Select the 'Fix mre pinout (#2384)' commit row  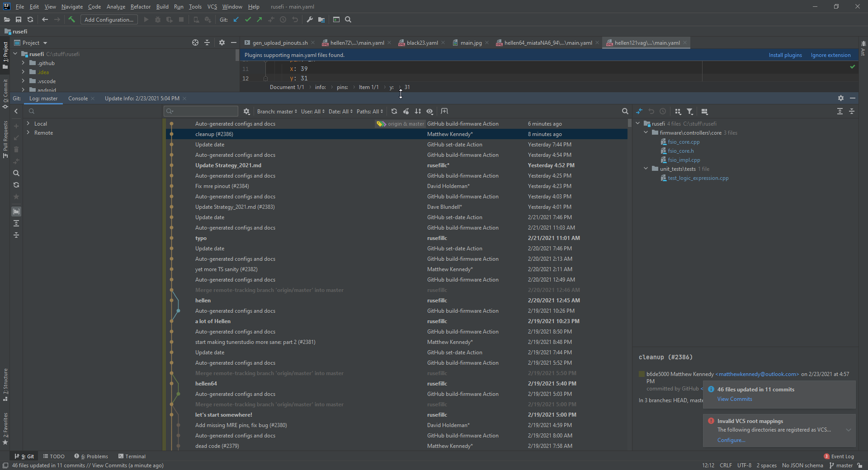pyautogui.click(x=396, y=186)
